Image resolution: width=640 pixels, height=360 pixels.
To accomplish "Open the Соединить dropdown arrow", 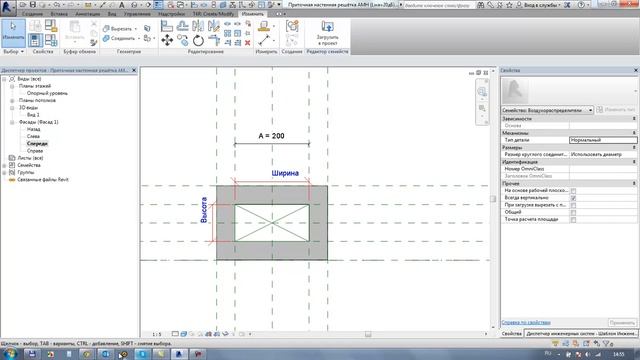I will coord(139,38).
